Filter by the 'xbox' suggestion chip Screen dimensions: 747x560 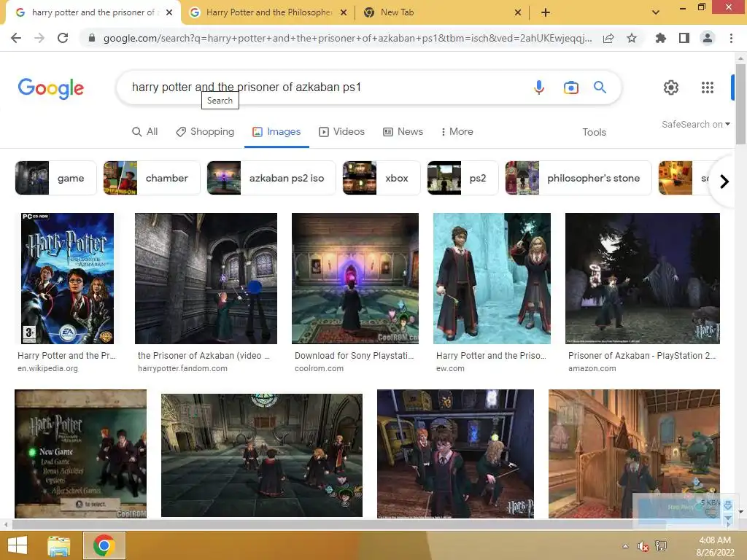pyautogui.click(x=381, y=178)
